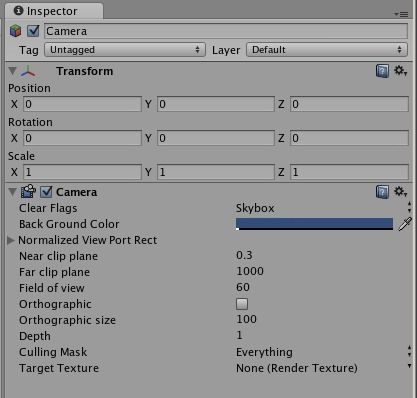
Task: Collapse the Transform component
Action: click(12, 71)
